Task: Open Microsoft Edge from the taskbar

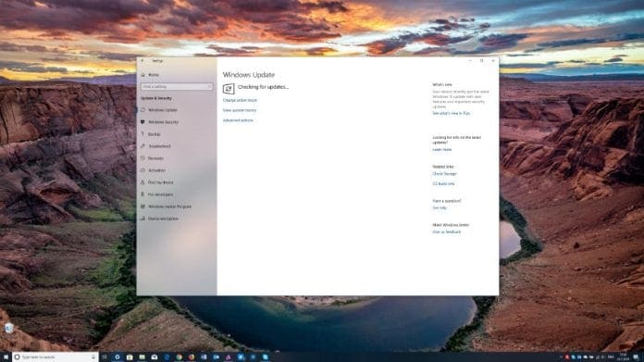Action: [x=167, y=357]
